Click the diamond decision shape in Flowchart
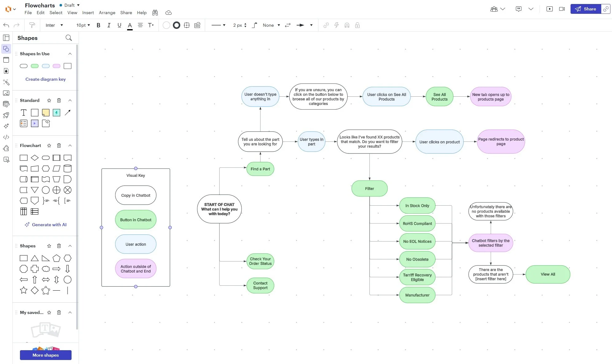 coord(35,158)
